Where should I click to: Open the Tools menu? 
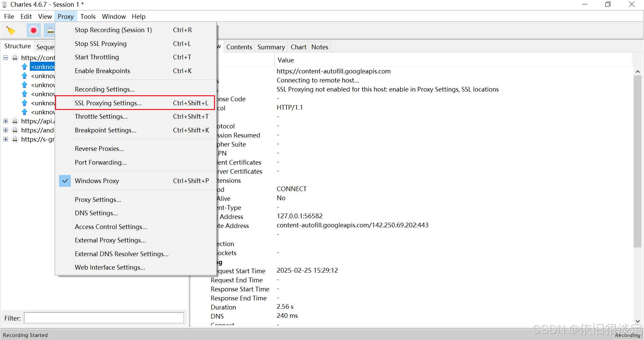click(88, 16)
